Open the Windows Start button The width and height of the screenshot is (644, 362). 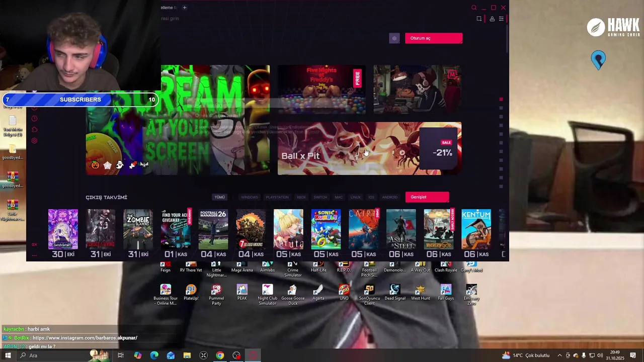pos(8,355)
